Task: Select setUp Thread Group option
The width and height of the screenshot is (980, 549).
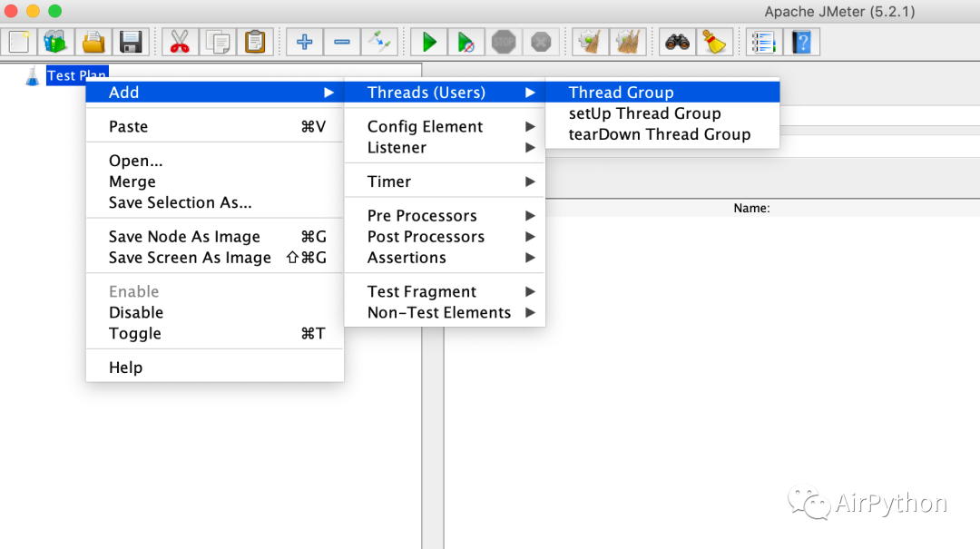Action: click(x=662, y=113)
